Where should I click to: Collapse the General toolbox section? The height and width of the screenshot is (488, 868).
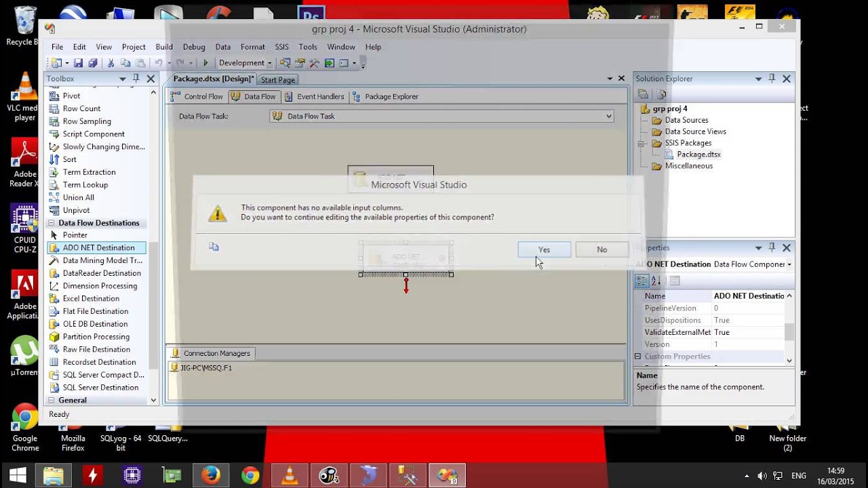pyautogui.click(x=52, y=401)
